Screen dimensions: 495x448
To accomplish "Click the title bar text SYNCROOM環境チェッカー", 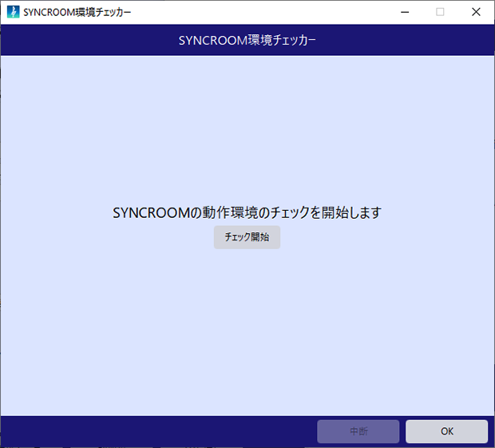I will pos(77,12).
